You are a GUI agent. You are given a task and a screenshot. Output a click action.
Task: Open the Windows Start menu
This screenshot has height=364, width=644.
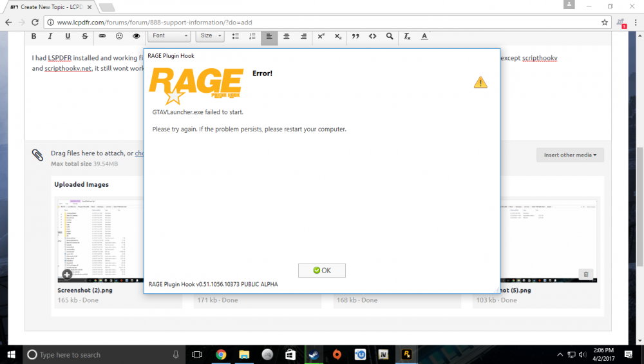click(x=11, y=354)
